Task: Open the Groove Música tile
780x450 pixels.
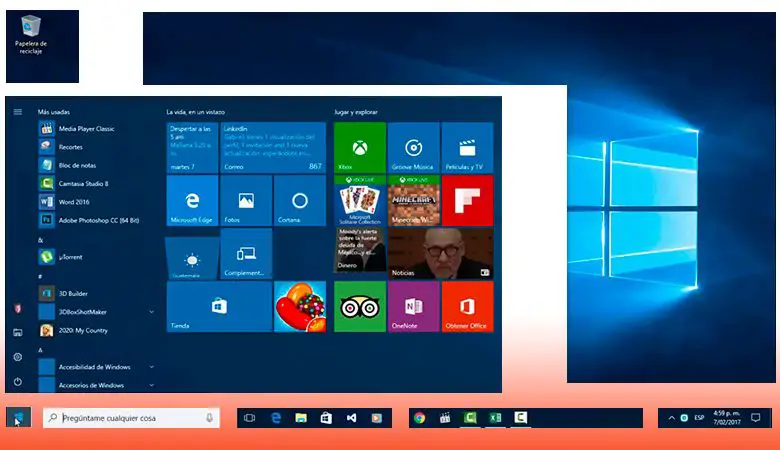Action: pos(413,147)
